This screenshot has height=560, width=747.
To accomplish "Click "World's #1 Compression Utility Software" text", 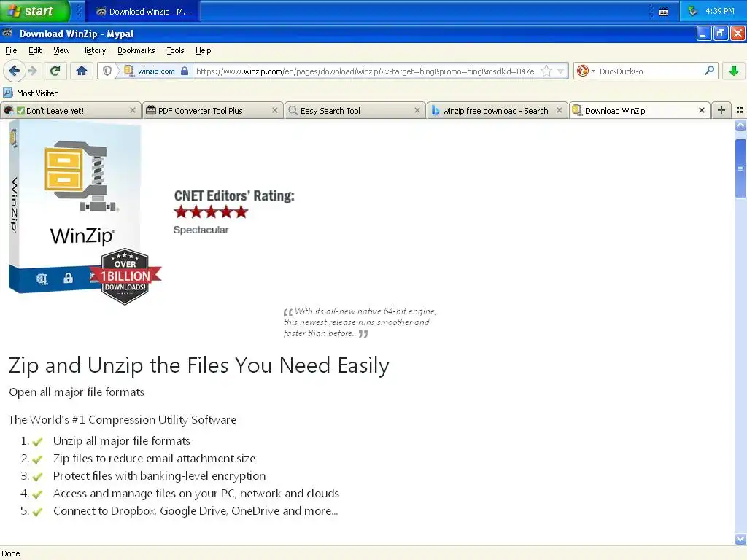I will click(x=123, y=419).
